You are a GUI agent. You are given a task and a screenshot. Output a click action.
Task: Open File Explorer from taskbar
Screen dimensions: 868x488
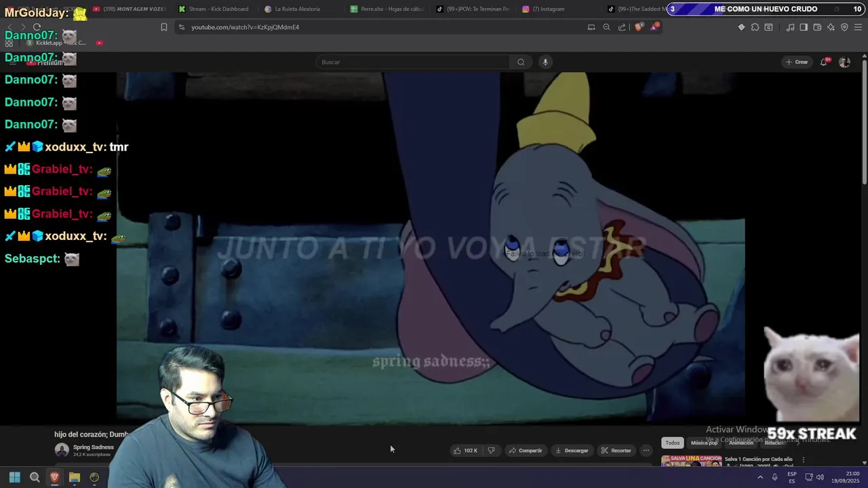pyautogui.click(x=75, y=477)
